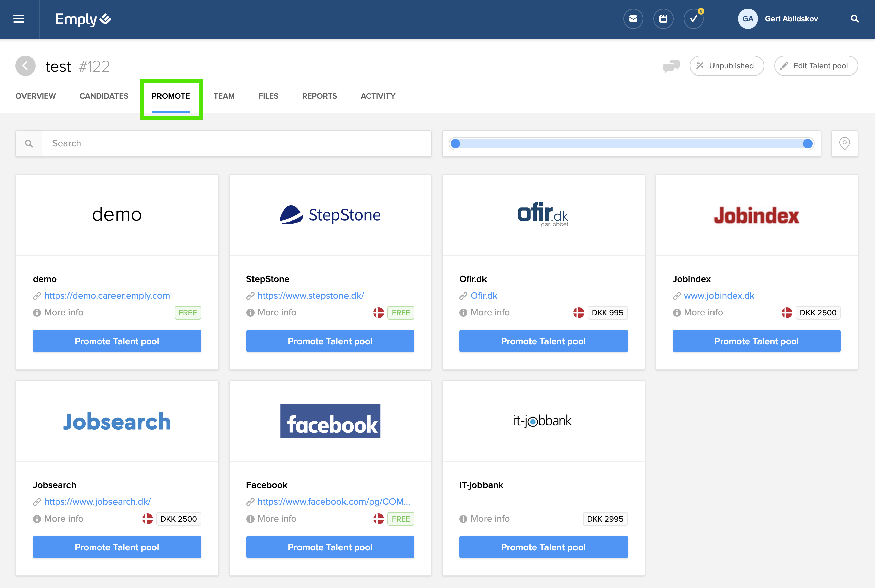Click the Emply logo
Screen dimensions: 875x588
pyautogui.click(x=83, y=19)
